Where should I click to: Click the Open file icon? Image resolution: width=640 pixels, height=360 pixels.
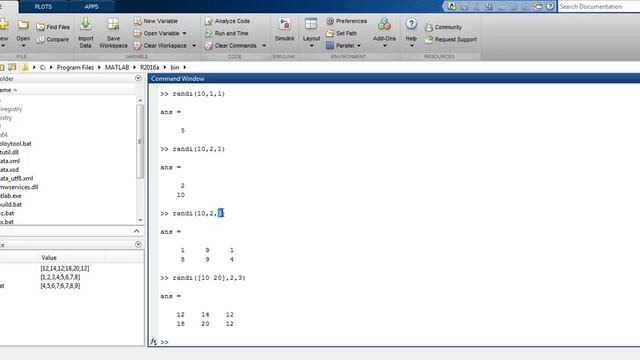tap(23, 25)
